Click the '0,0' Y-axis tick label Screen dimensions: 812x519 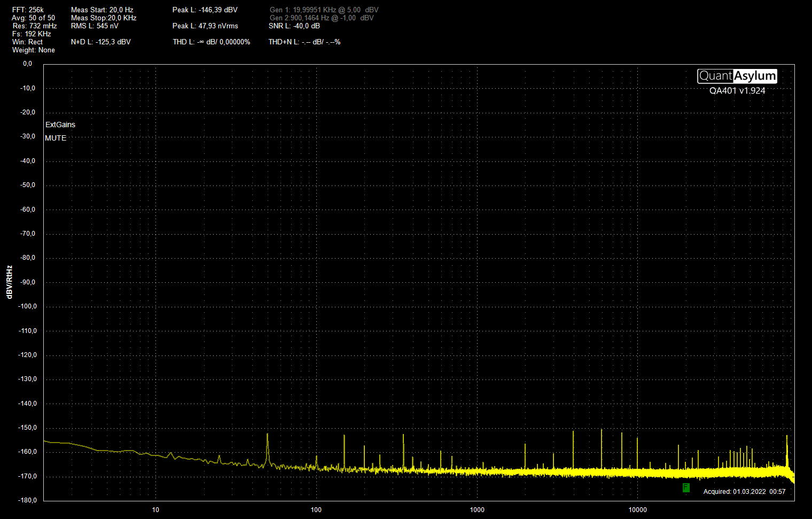(x=27, y=64)
